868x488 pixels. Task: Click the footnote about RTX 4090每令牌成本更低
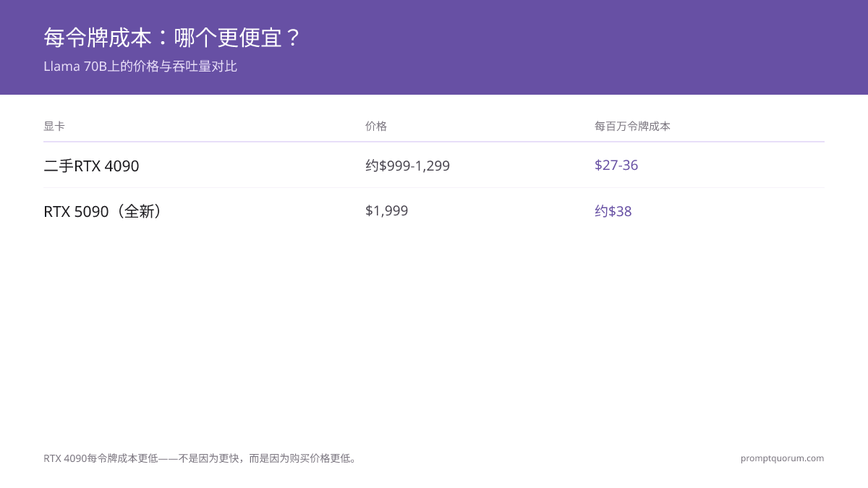click(201, 458)
